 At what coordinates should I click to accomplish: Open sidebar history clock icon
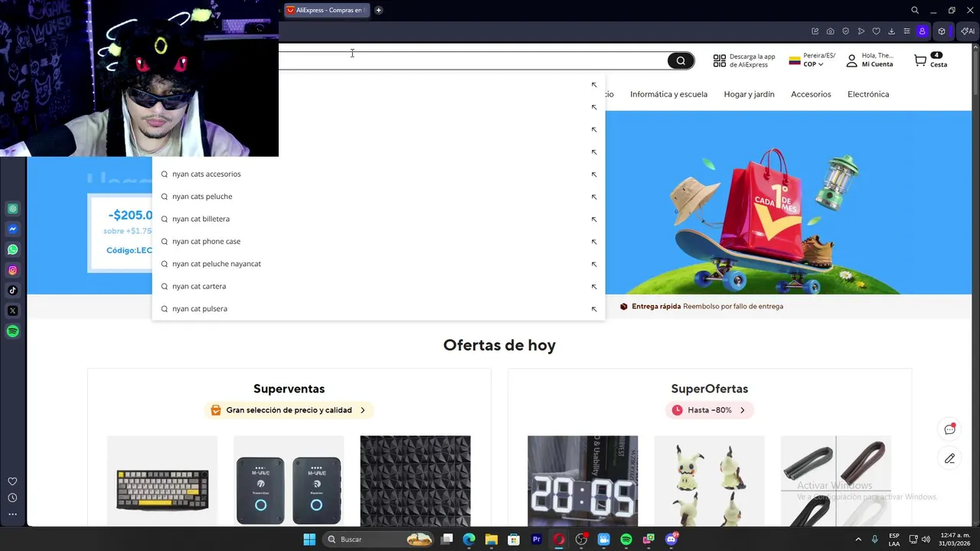pyautogui.click(x=12, y=497)
